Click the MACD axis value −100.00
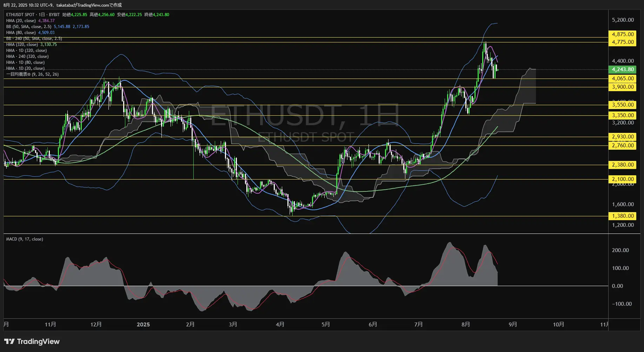This screenshot has height=352, width=644. tap(622, 304)
